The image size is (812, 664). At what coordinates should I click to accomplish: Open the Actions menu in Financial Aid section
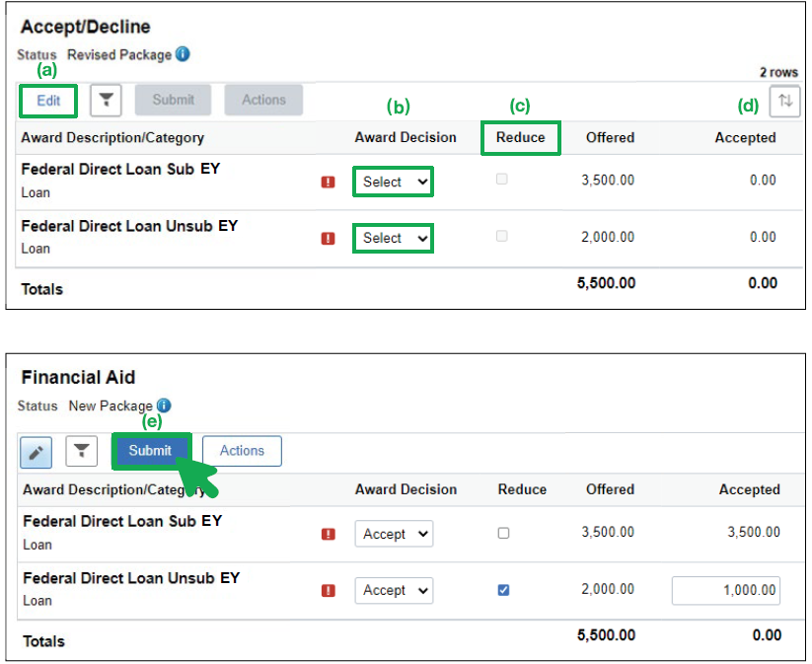[x=242, y=451]
